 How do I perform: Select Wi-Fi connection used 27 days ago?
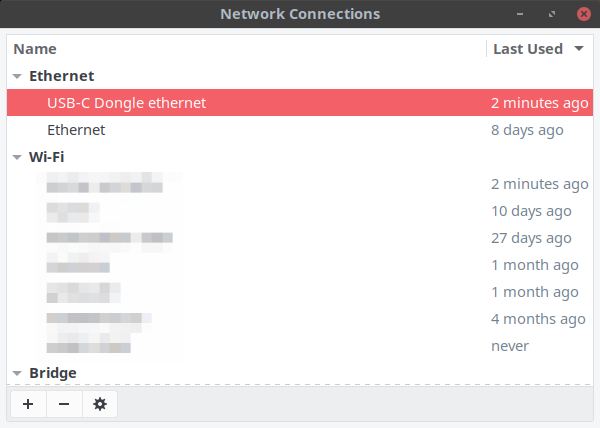point(300,238)
